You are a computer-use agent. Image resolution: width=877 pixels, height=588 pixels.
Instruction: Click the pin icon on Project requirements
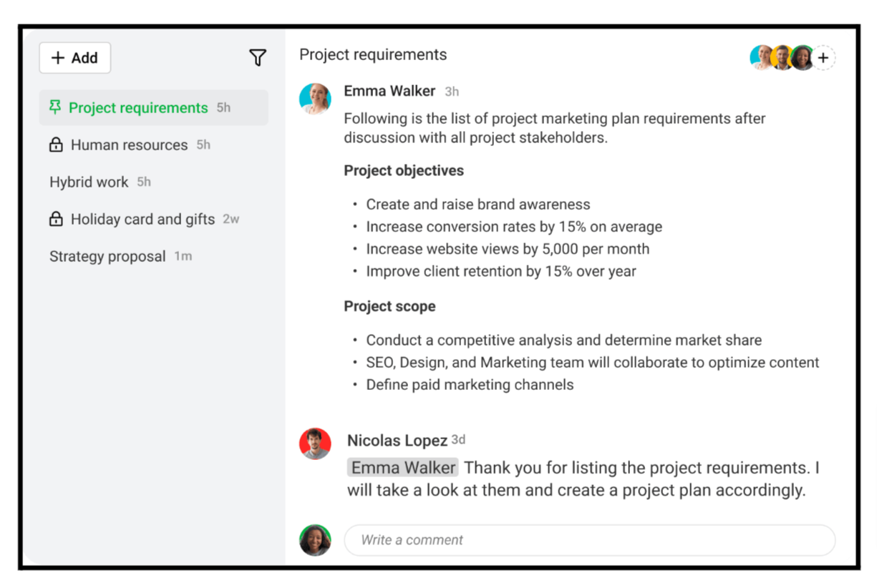[x=54, y=108]
